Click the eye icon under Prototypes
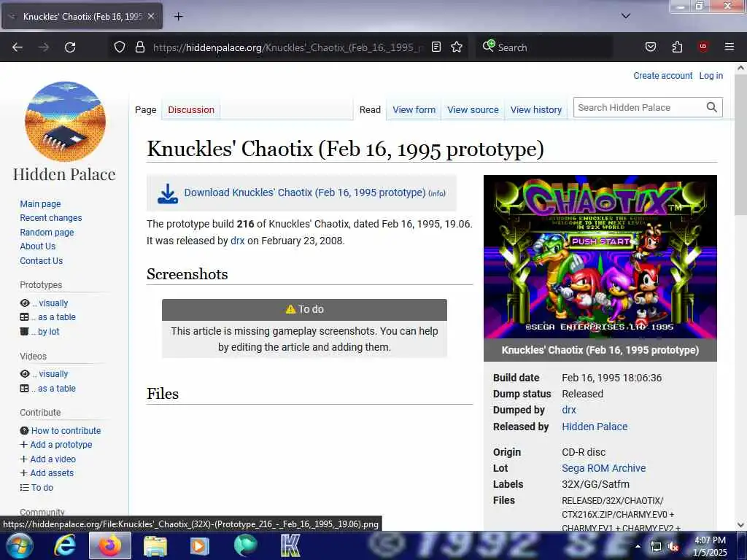Viewport: 747px width, 560px height. click(x=25, y=303)
